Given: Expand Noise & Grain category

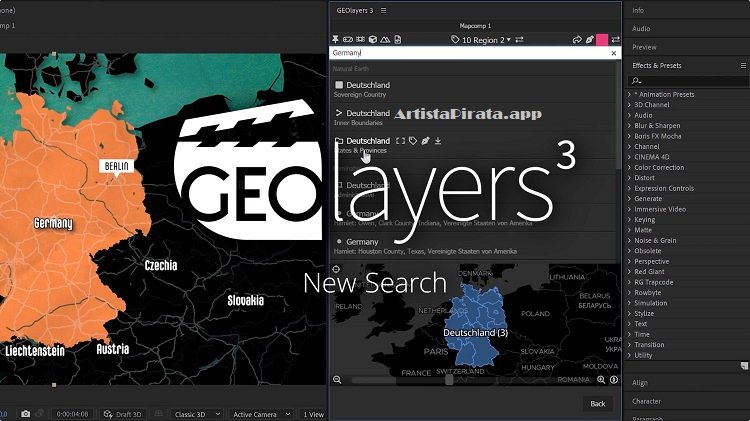Looking at the screenshot, I should [x=629, y=241].
